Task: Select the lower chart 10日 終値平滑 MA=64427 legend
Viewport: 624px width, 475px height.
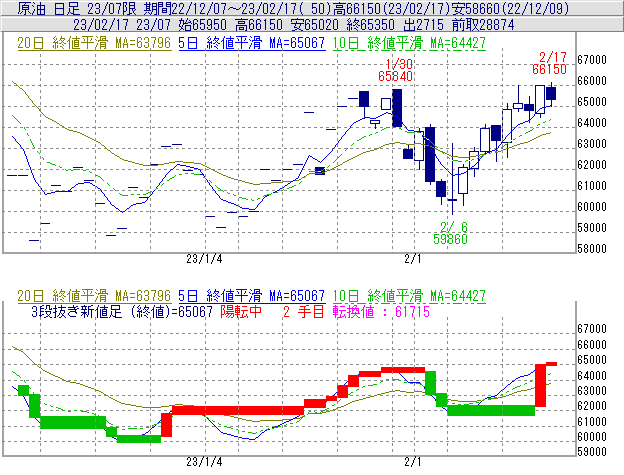Action: point(409,296)
